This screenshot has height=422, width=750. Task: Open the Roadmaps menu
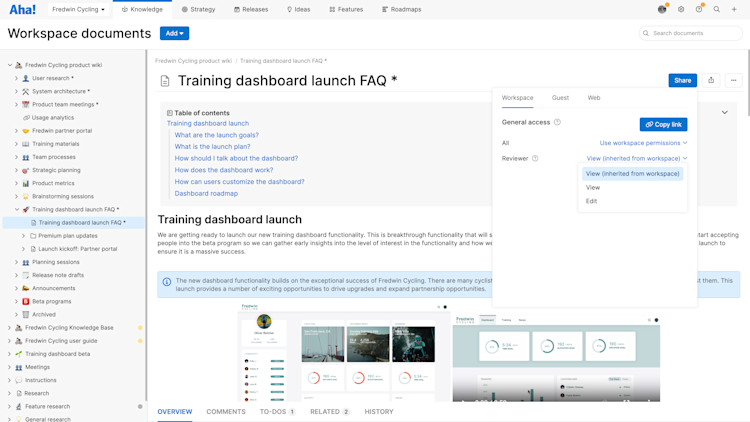[401, 9]
